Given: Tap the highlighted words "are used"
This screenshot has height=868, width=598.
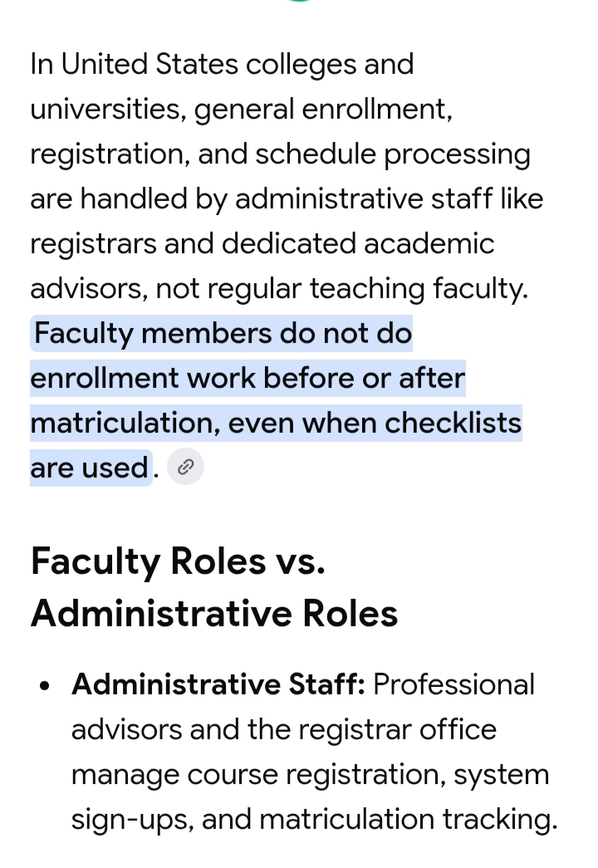Looking at the screenshot, I should pyautogui.click(x=89, y=468).
